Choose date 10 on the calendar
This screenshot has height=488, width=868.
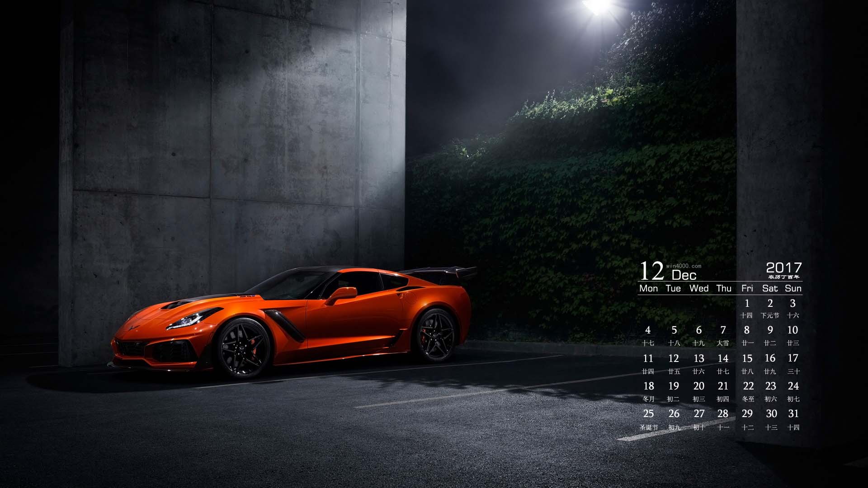[793, 330]
